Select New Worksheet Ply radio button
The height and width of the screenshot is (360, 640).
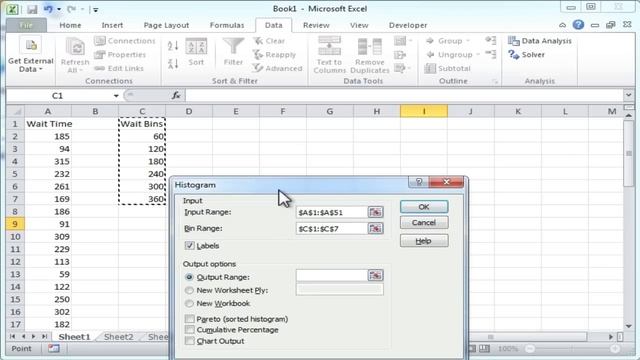tap(189, 290)
